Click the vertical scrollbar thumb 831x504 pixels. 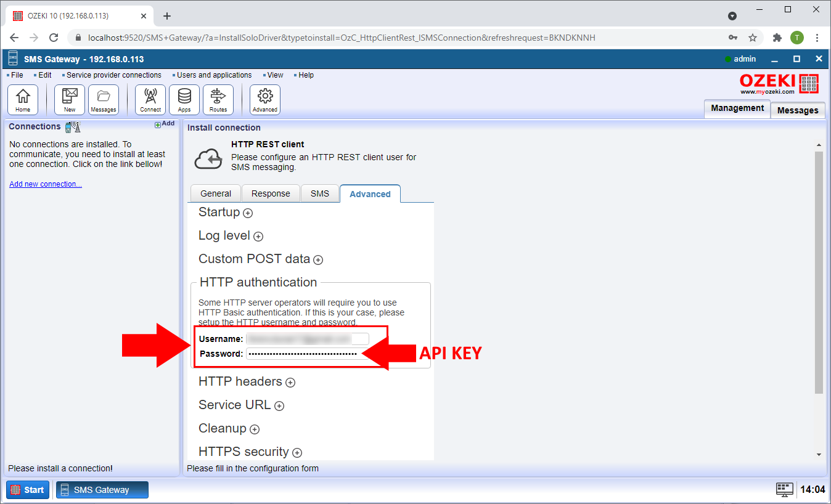click(819, 272)
